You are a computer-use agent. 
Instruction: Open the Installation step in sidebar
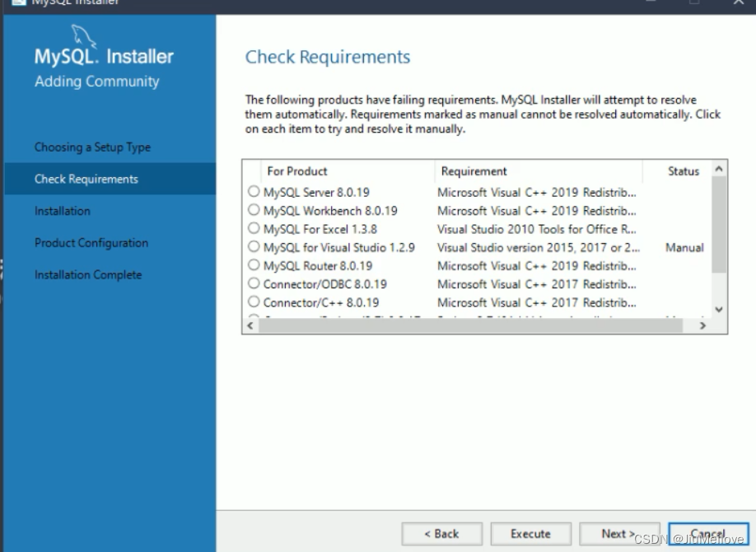point(63,211)
